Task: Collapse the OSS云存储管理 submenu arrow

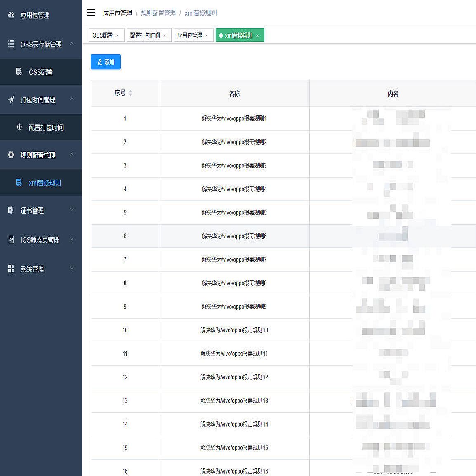Action: [x=72, y=44]
